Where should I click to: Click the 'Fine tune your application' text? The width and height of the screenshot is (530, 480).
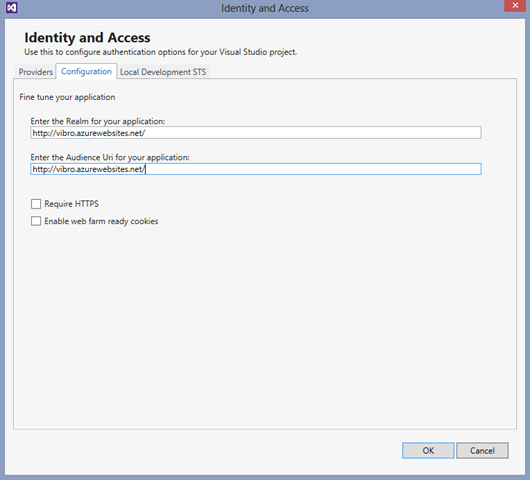(x=67, y=97)
